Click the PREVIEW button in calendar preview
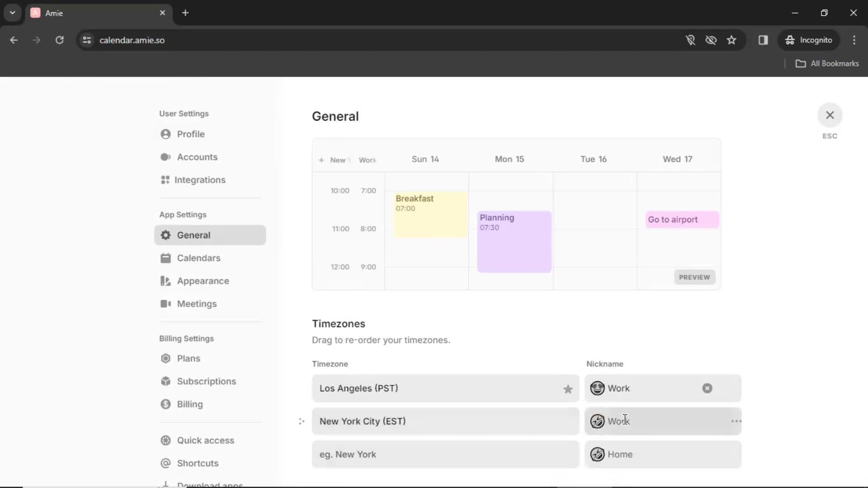 coord(694,277)
